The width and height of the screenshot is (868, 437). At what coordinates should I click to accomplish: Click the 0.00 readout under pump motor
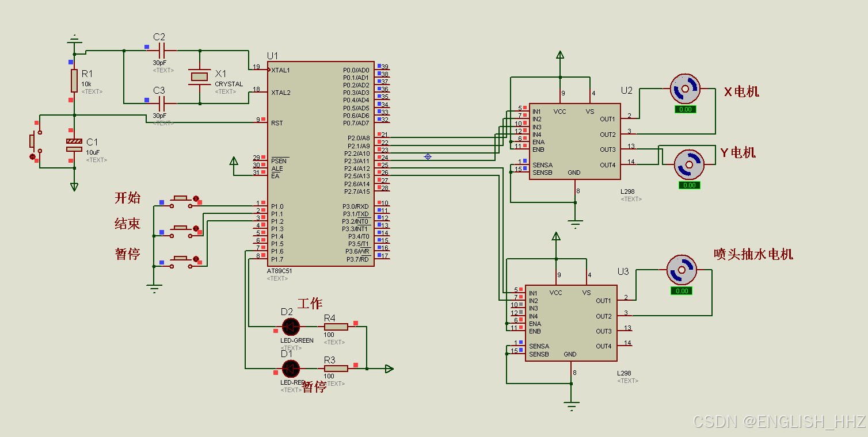coord(682,291)
